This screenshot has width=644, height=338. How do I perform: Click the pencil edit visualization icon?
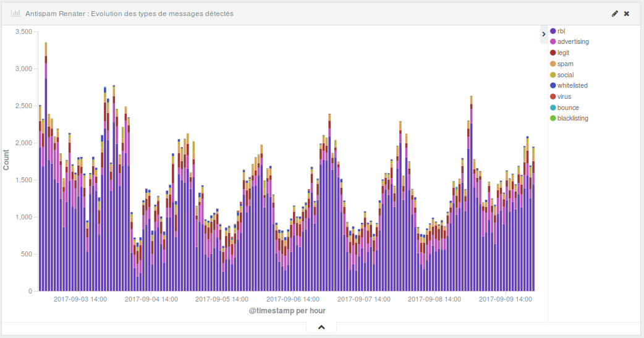[x=614, y=14]
